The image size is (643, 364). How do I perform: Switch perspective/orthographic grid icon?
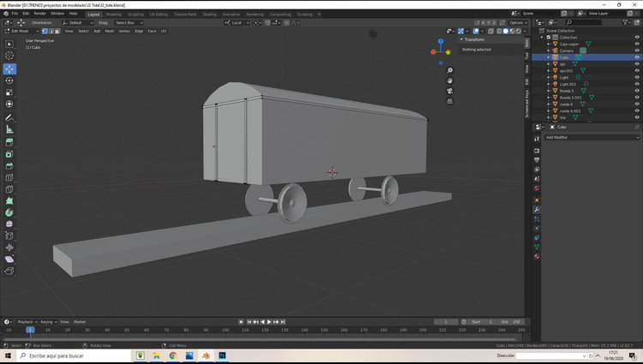coord(450,101)
